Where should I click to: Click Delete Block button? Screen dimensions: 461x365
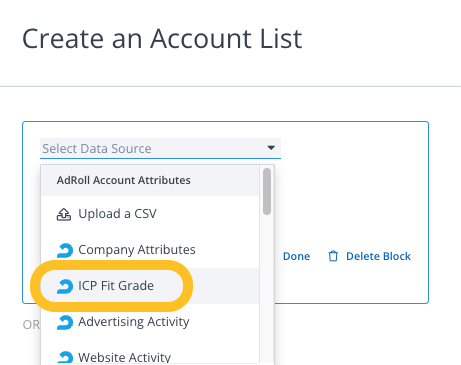pyautogui.click(x=369, y=256)
